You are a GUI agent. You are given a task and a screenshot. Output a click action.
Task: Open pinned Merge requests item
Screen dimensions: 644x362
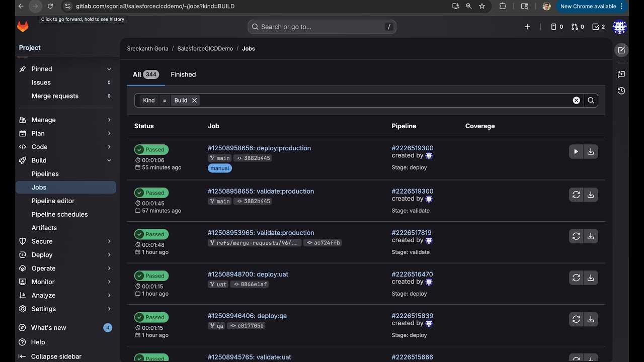pos(66,96)
